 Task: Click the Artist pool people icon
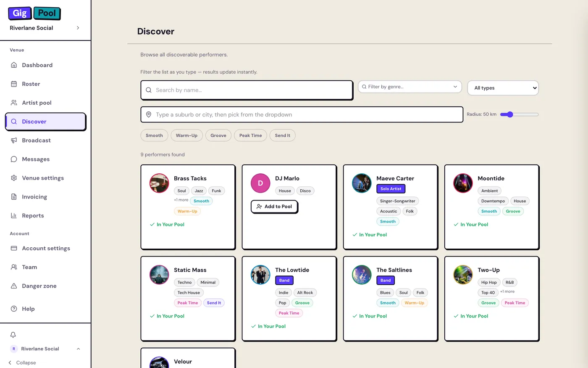click(x=14, y=103)
